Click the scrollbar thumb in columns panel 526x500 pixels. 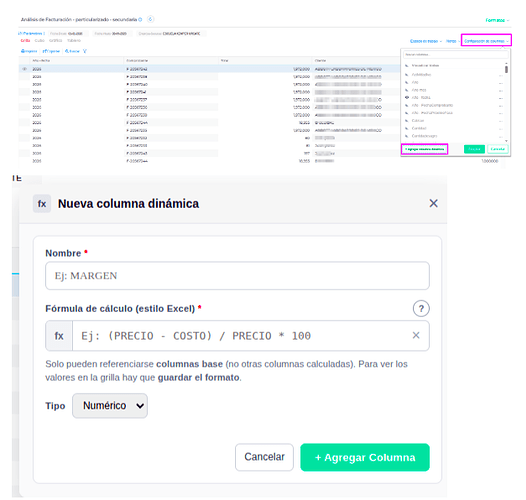tap(506, 69)
